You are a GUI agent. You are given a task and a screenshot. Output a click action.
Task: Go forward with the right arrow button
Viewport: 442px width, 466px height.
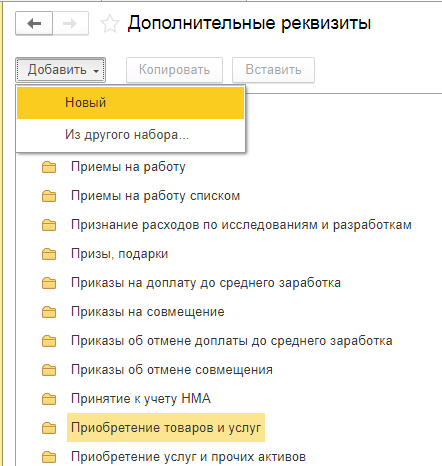70,23
